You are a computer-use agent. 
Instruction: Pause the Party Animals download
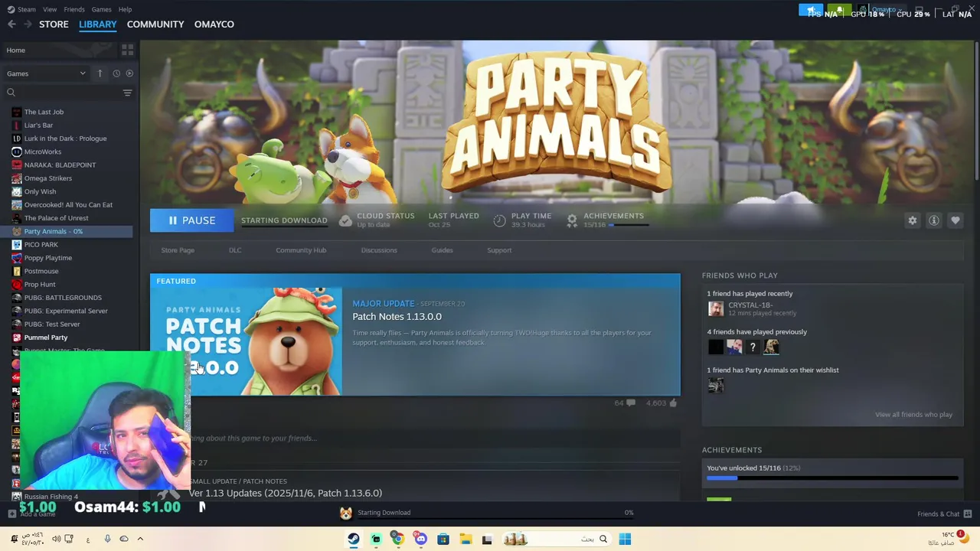[191, 220]
